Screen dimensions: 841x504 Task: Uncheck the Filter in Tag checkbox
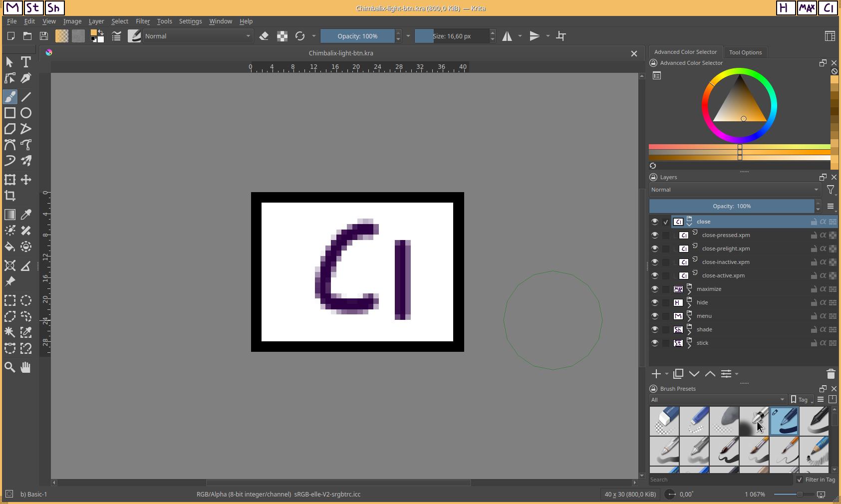click(800, 480)
